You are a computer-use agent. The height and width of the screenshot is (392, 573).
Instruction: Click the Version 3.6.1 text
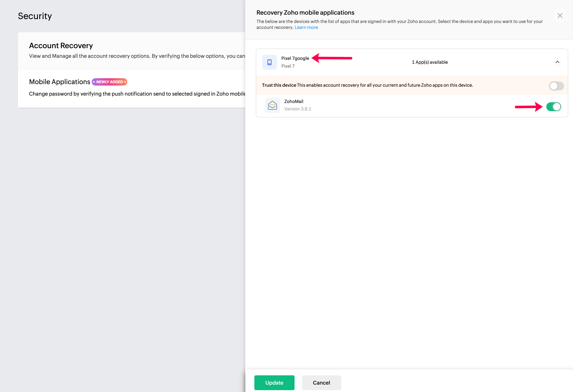(x=298, y=109)
